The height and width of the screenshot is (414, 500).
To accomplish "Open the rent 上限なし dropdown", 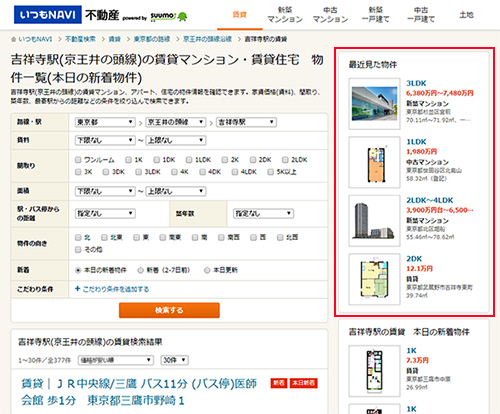I will (x=176, y=140).
